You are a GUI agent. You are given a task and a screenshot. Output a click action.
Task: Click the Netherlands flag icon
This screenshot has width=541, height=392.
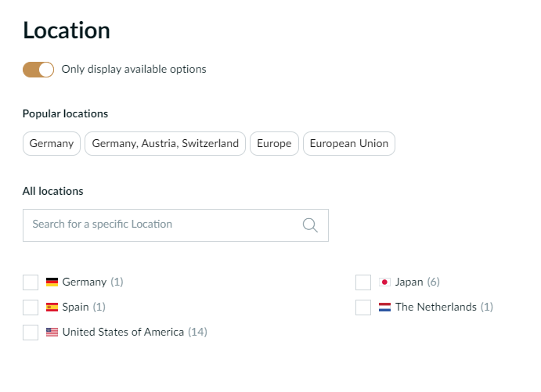click(384, 307)
